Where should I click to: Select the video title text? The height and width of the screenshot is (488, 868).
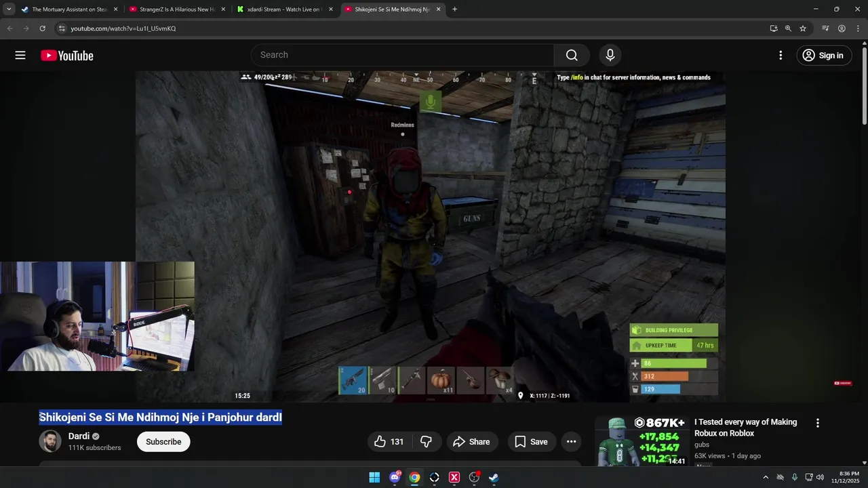point(161,418)
